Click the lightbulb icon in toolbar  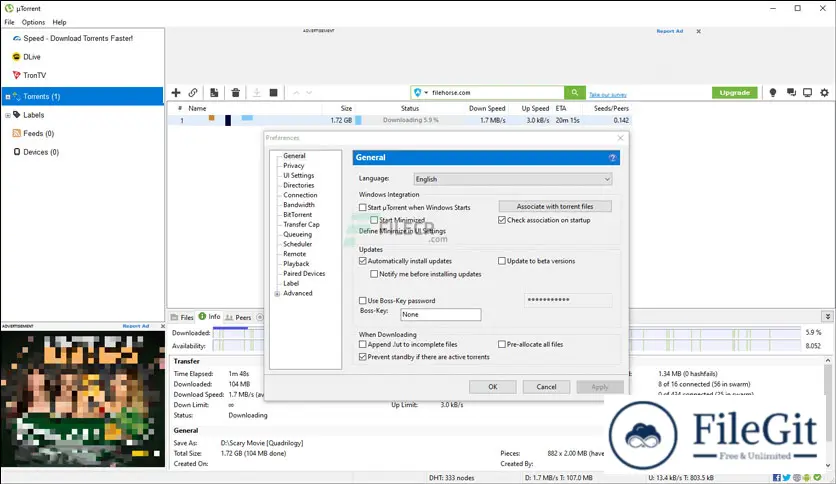click(773, 93)
